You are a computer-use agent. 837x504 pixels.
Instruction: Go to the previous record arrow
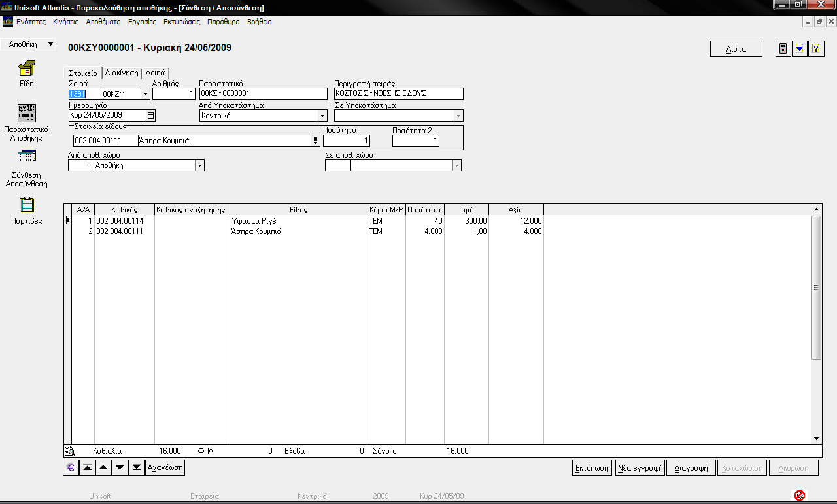click(x=103, y=468)
